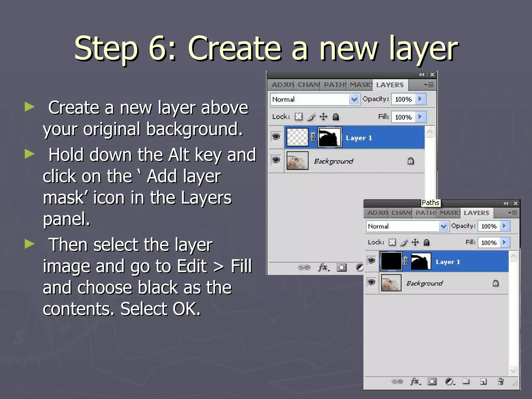The width and height of the screenshot is (532, 399).
Task: Click Opacity 100% field in lower panel
Action: point(489,226)
